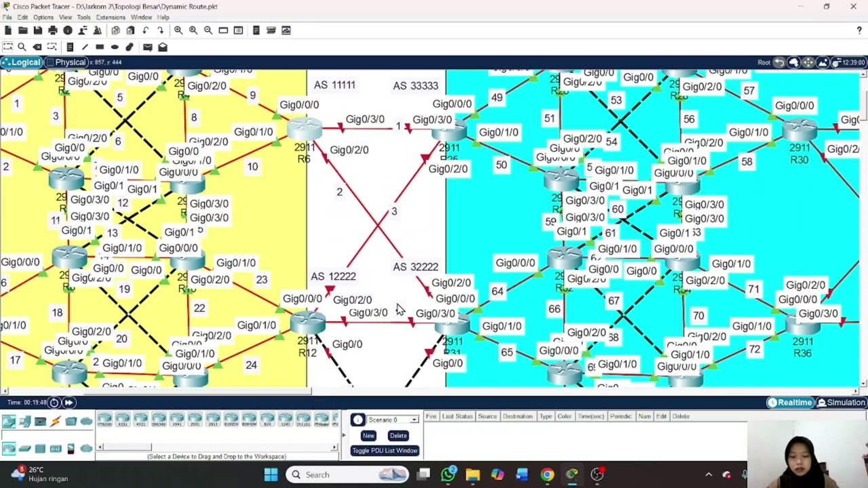Click the Destination column header
The image size is (868, 488).
pyautogui.click(x=517, y=416)
